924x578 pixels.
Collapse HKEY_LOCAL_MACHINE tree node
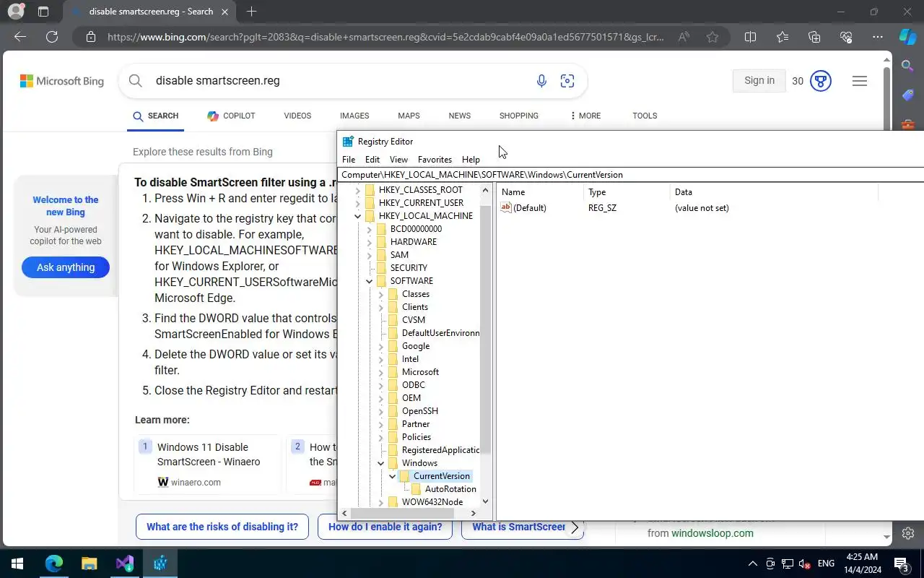point(358,216)
